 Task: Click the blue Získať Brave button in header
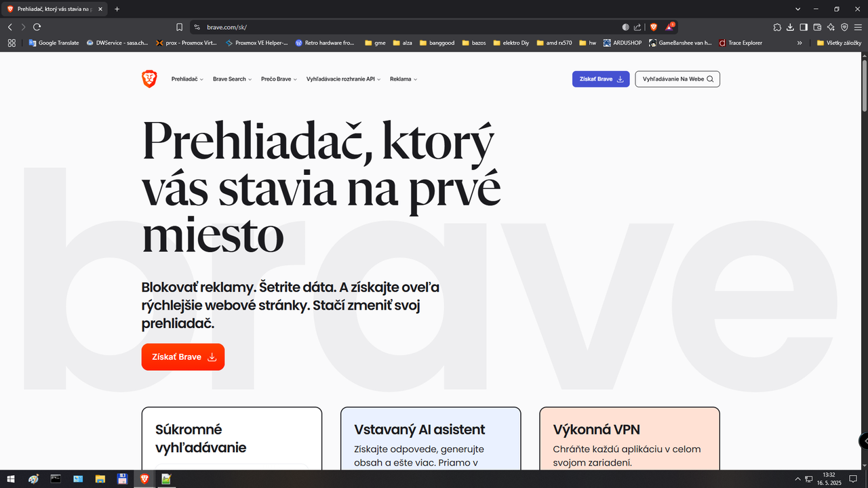[x=601, y=79]
